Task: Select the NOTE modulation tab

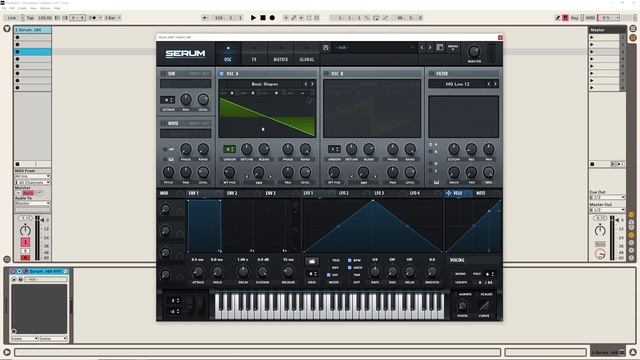Action: (481, 193)
